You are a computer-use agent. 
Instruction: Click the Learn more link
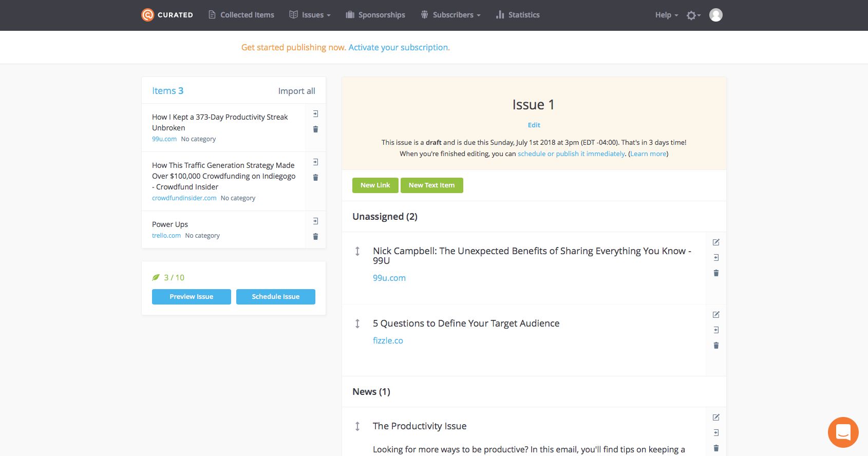tap(648, 154)
